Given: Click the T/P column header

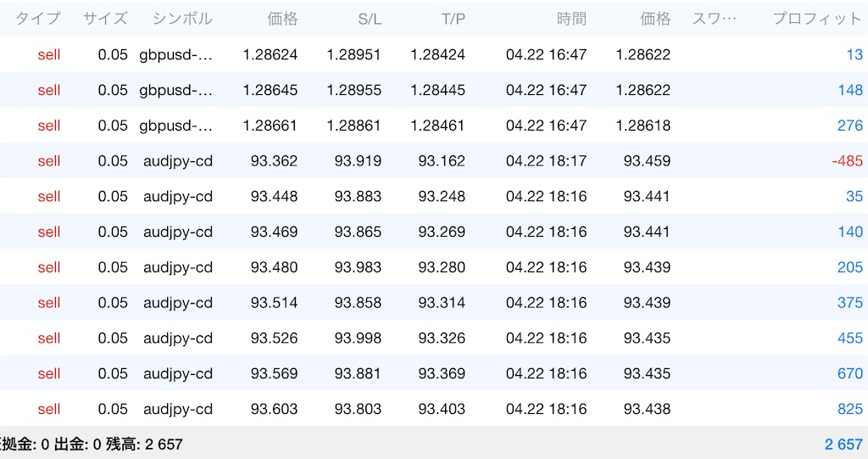Looking at the screenshot, I should 453,19.
